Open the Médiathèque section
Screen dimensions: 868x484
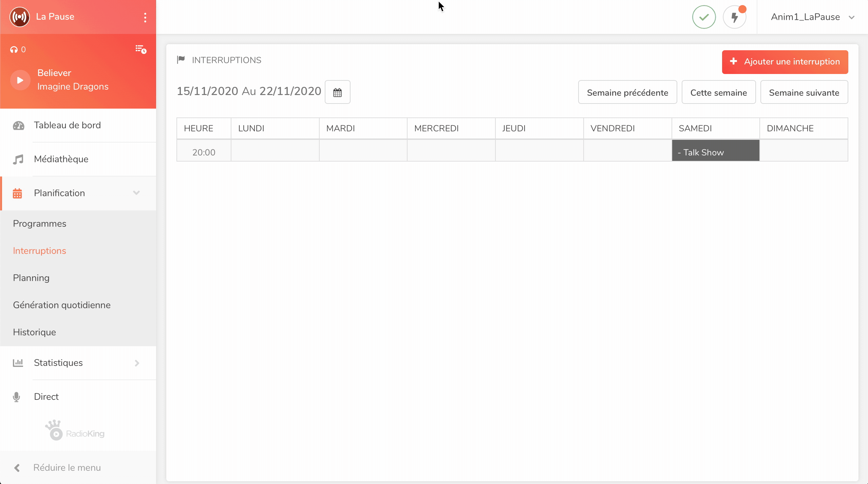[78, 159]
